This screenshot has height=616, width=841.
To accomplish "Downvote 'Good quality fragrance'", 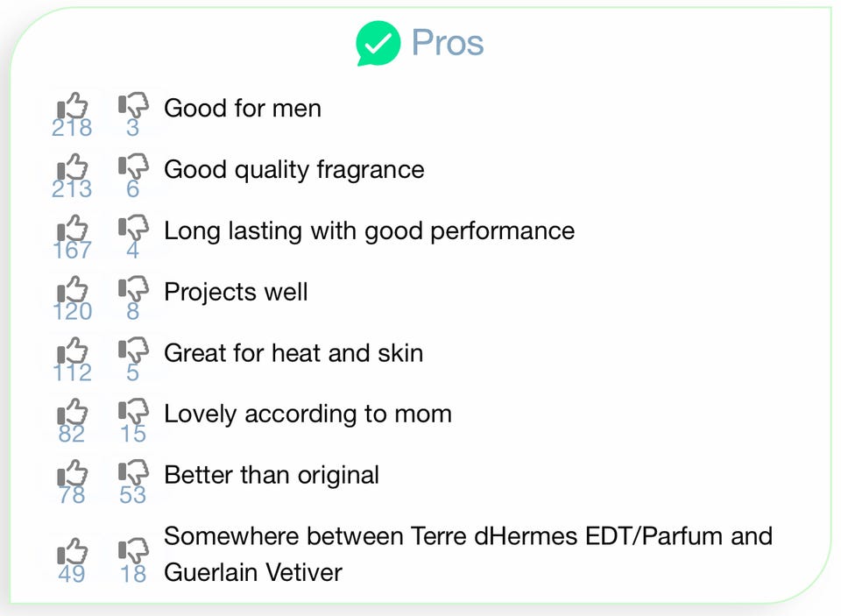I will pyautogui.click(x=133, y=169).
